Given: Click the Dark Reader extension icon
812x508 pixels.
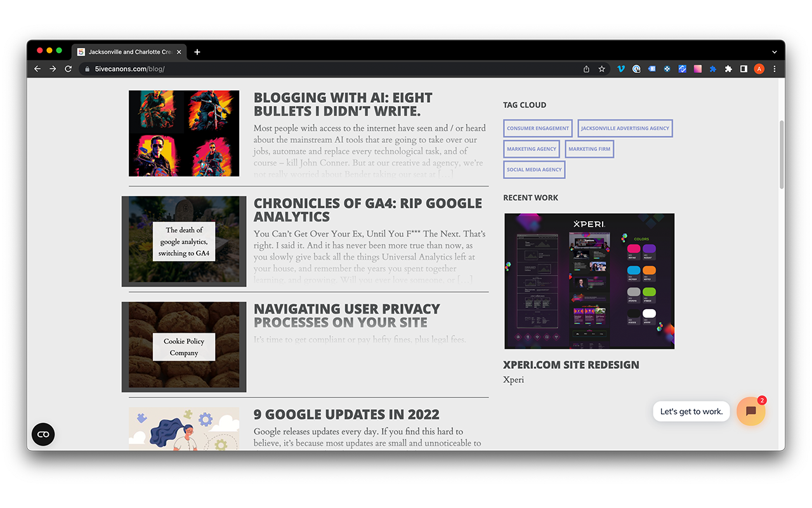Looking at the screenshot, I should [x=667, y=69].
